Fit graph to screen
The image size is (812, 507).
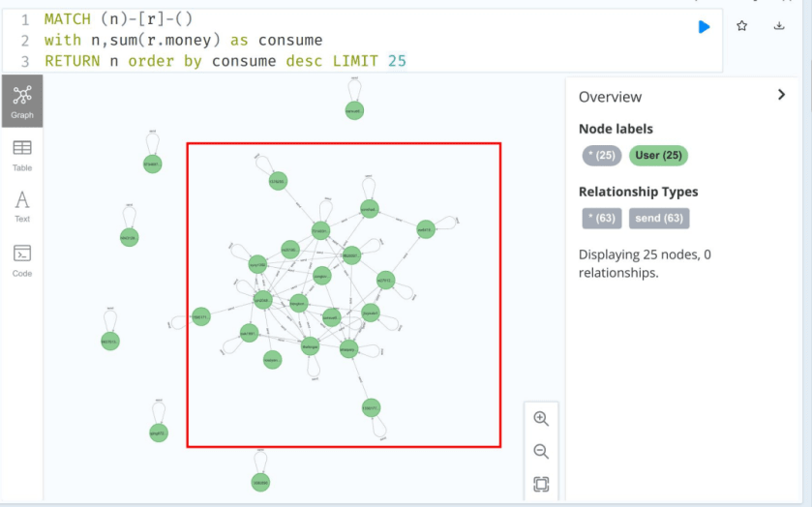click(541, 484)
